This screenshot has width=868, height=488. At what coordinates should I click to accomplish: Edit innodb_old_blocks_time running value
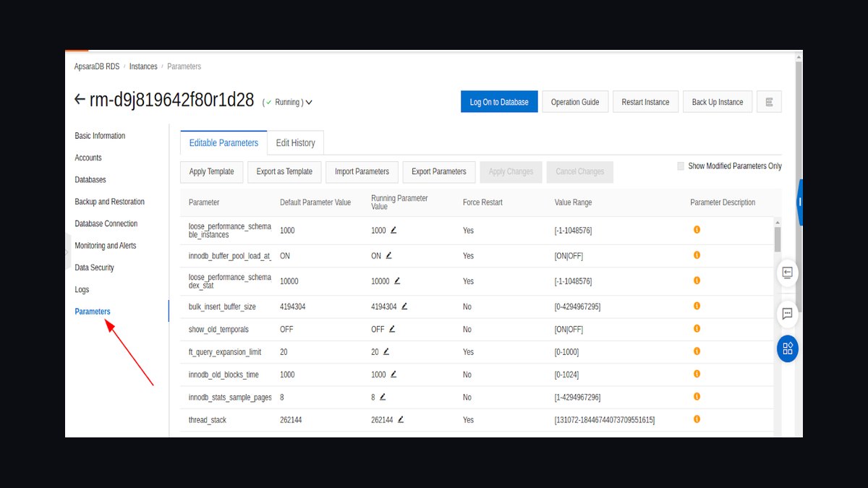click(x=393, y=374)
